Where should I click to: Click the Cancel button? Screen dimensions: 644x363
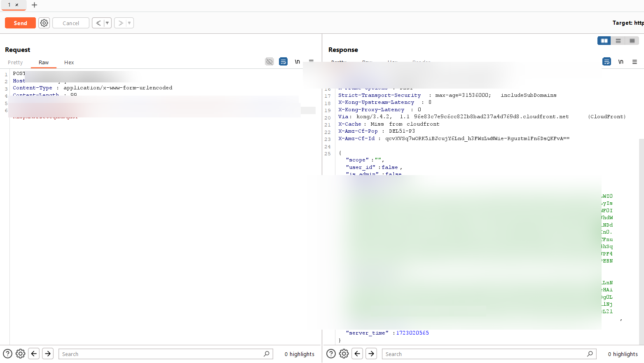point(71,23)
